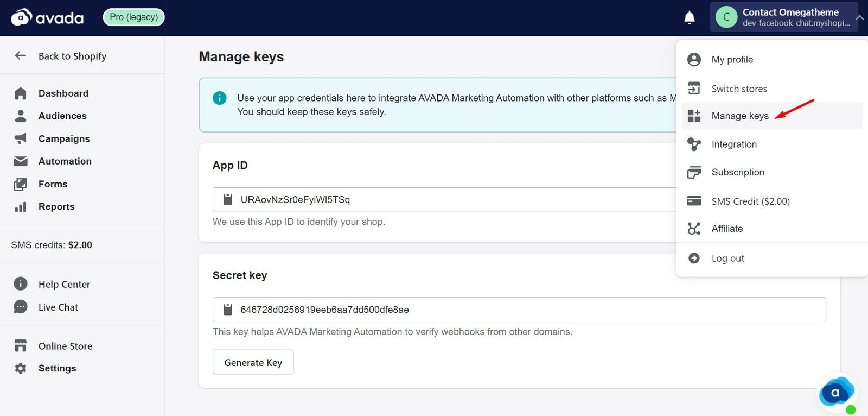The height and width of the screenshot is (416, 868).
Task: Click the green C account avatar
Action: (726, 17)
